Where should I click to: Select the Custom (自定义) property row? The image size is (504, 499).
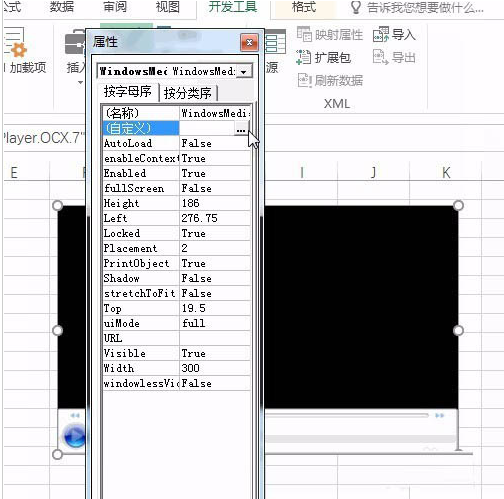pyautogui.click(x=176, y=128)
